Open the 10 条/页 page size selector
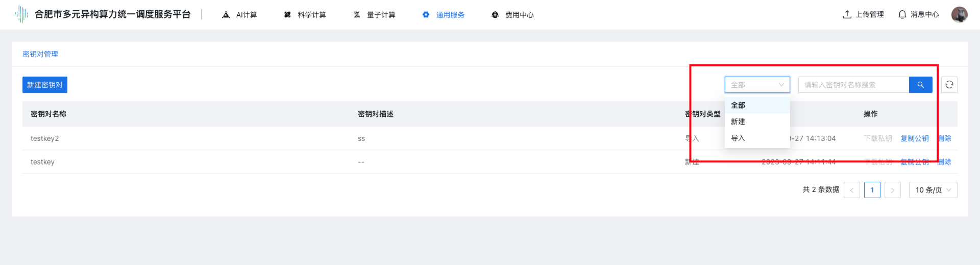Viewport: 980px width, 265px height. click(933, 190)
